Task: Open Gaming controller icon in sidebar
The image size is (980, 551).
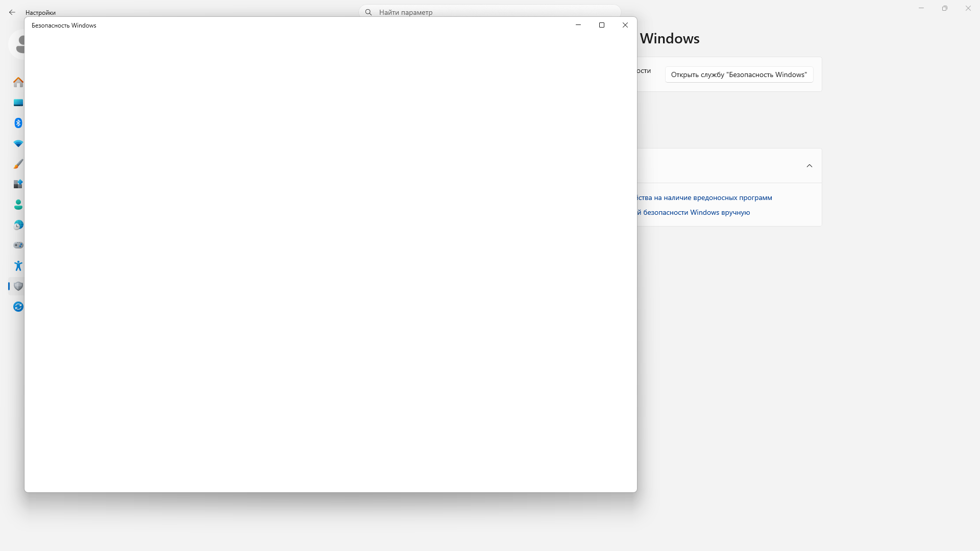Action: coord(18,245)
